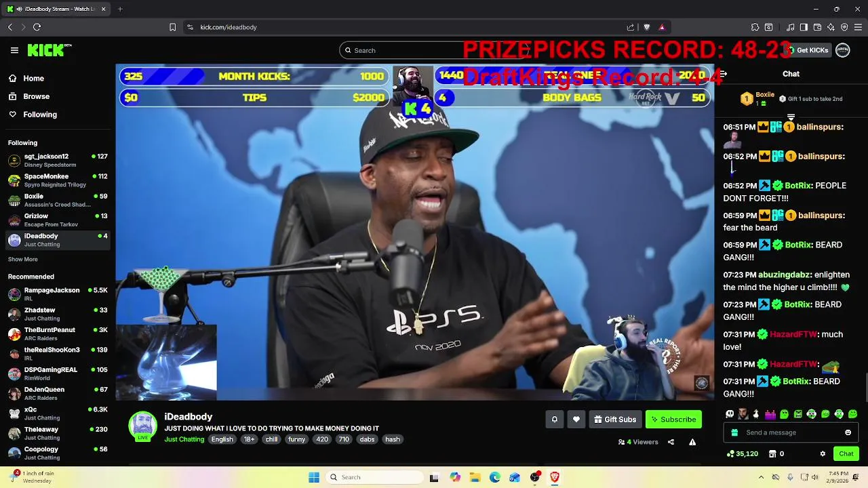This screenshot has width=868, height=488.
Task: Click the Get KICKs button
Action: pos(807,50)
